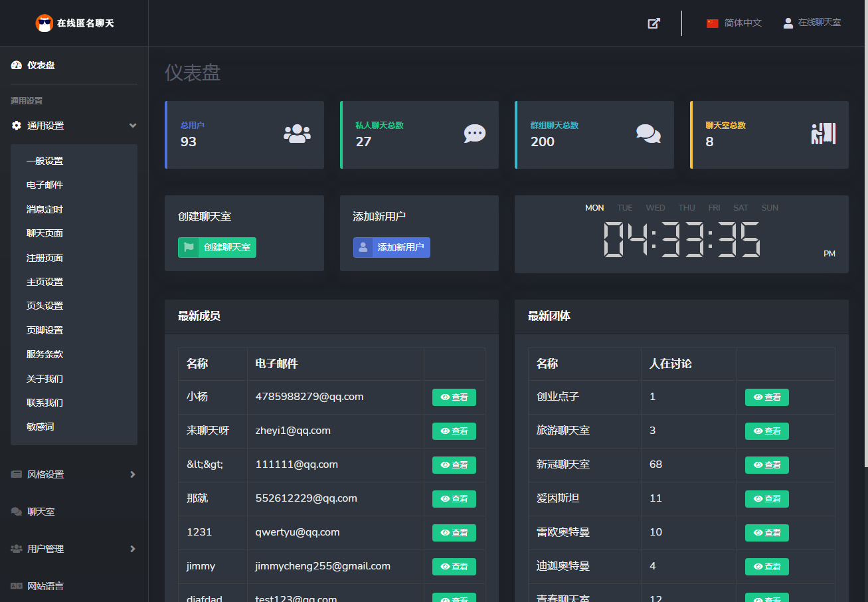Screen dimensions: 868x602
Task: Click the external link icon in header
Action: pos(654,23)
